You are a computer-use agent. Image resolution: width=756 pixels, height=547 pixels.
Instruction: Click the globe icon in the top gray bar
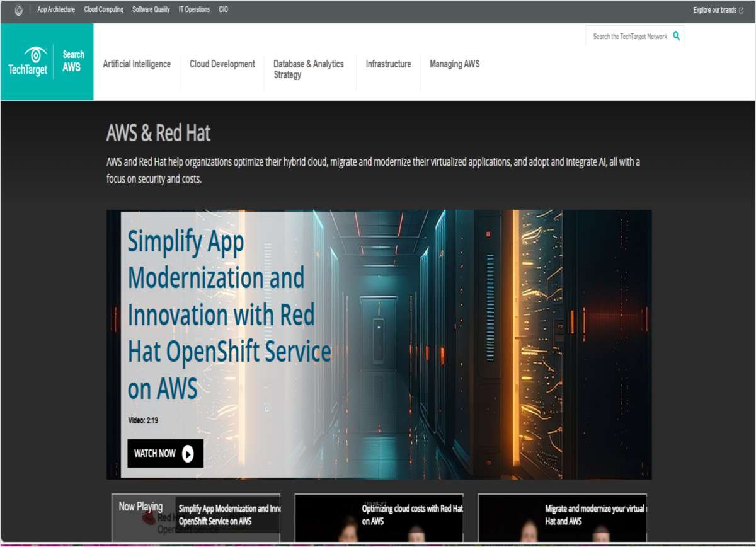click(18, 9)
